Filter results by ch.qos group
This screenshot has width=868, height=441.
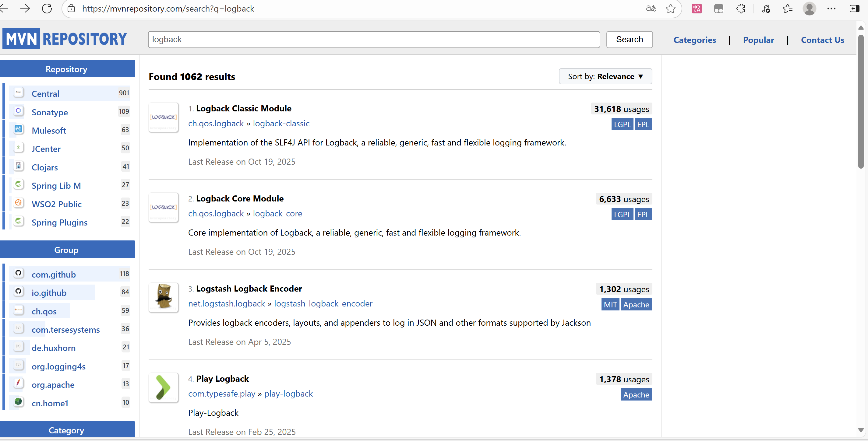44,311
